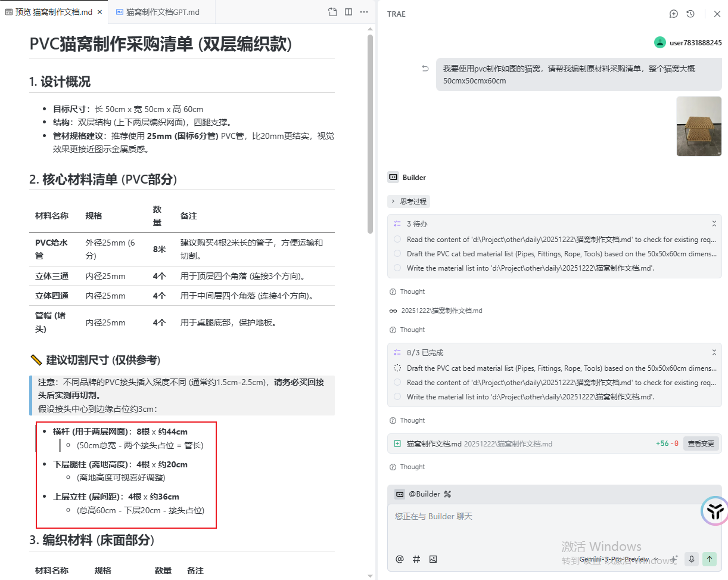
Task: Click the # context icon in chat input
Action: coord(416,559)
